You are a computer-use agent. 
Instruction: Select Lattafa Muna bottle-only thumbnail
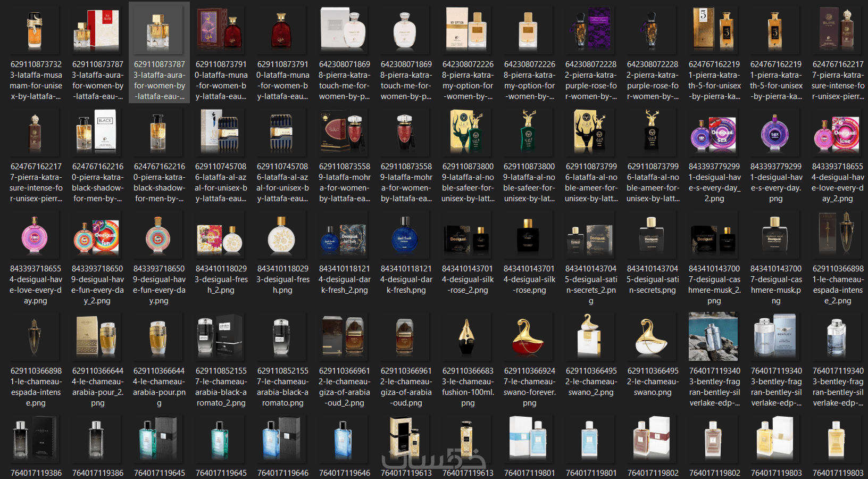pos(282,30)
